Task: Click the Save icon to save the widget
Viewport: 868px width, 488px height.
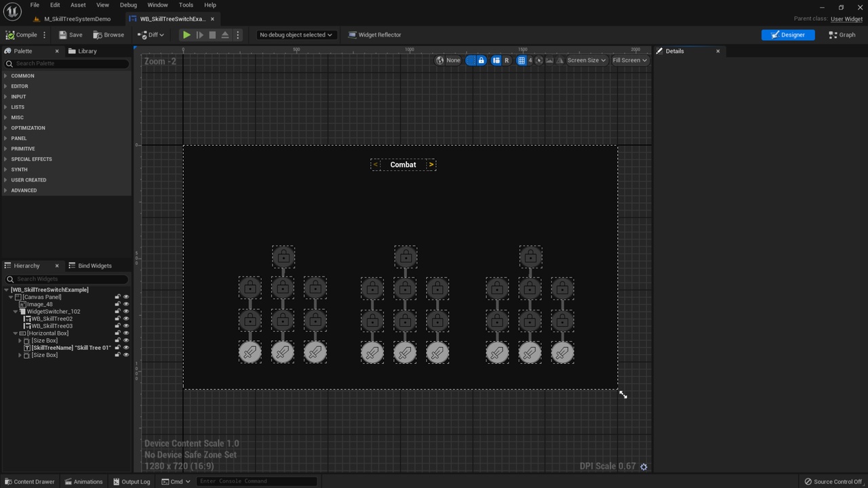Action: click(62, 35)
